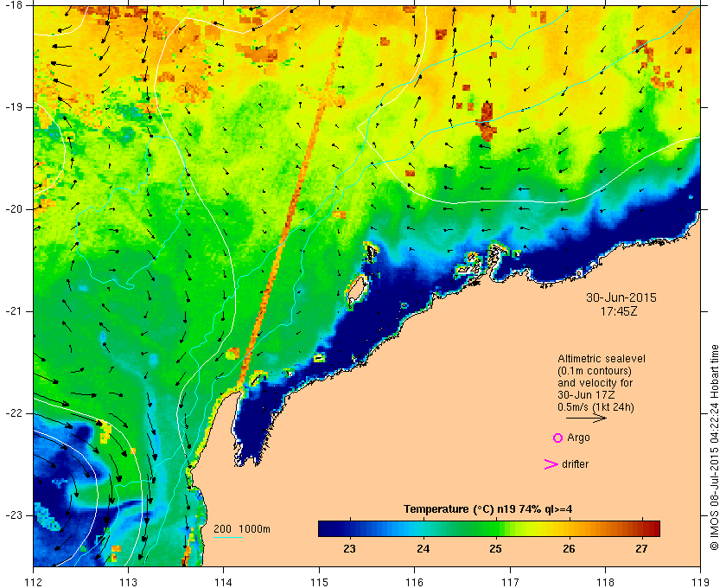Screen dimensions: 726x588
Task: Click the '(0.1m contours)' legend text
Action: (594, 371)
